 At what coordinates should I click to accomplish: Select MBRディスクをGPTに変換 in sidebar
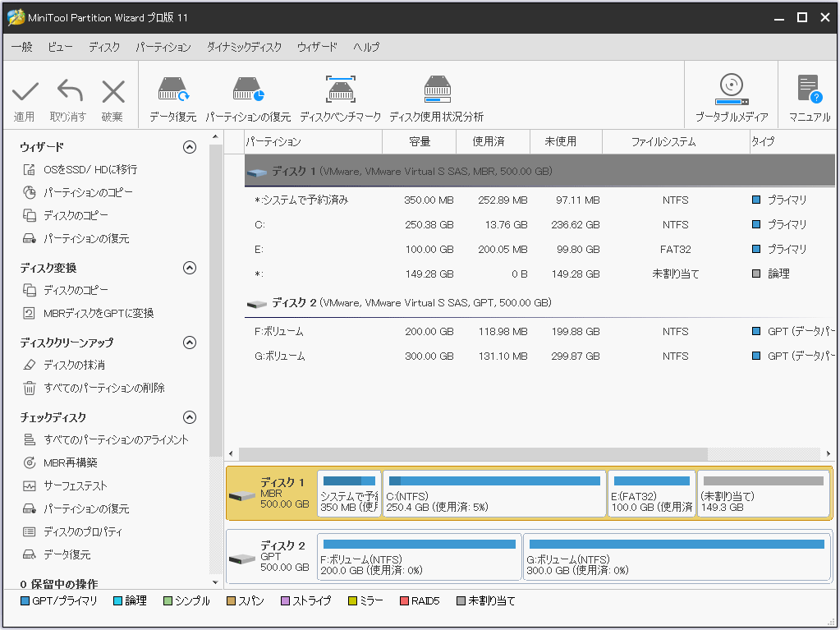[x=99, y=313]
